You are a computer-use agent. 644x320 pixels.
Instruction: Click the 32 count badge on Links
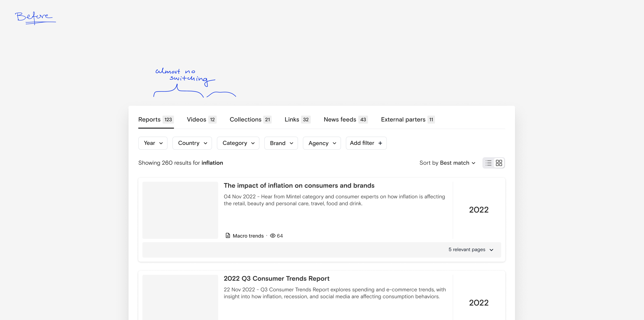click(x=306, y=120)
